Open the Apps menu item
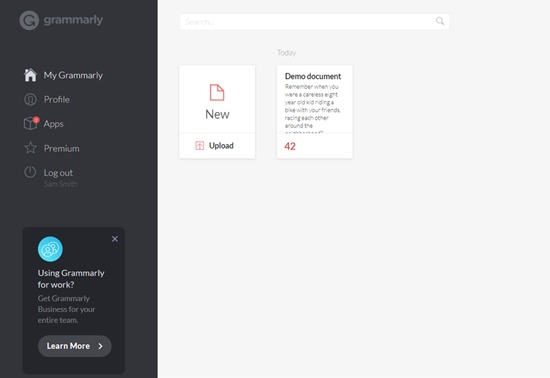This screenshot has width=550, height=378. pyautogui.click(x=54, y=124)
